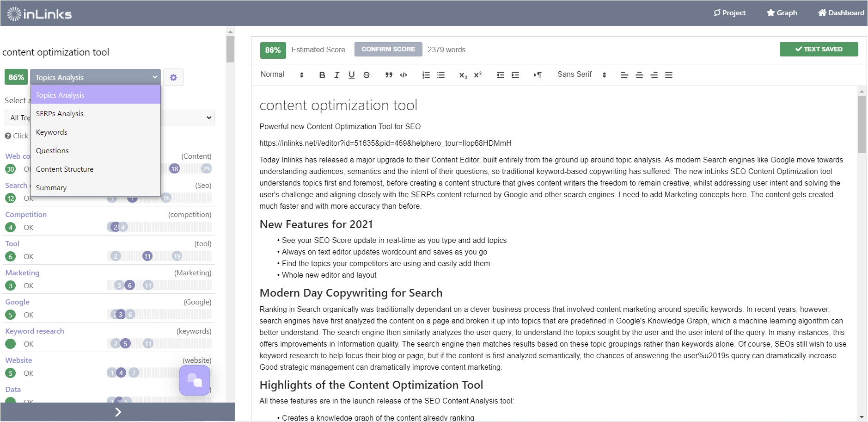Select Topics Analysis from the menu
868x422 pixels.
pos(96,95)
